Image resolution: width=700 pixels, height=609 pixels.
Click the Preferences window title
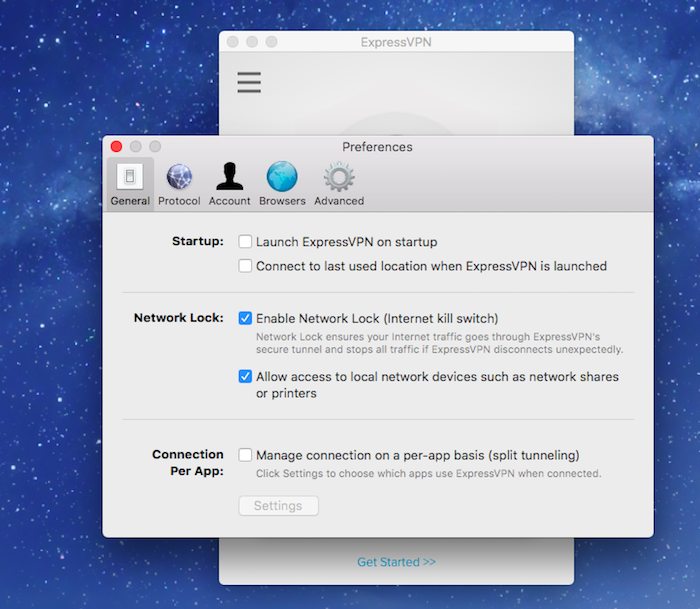pyautogui.click(x=377, y=147)
